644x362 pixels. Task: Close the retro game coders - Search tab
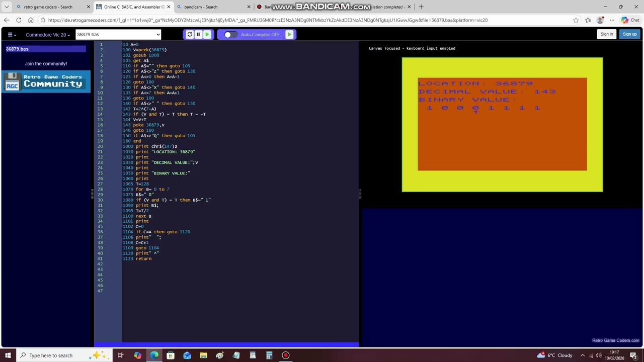88,7
